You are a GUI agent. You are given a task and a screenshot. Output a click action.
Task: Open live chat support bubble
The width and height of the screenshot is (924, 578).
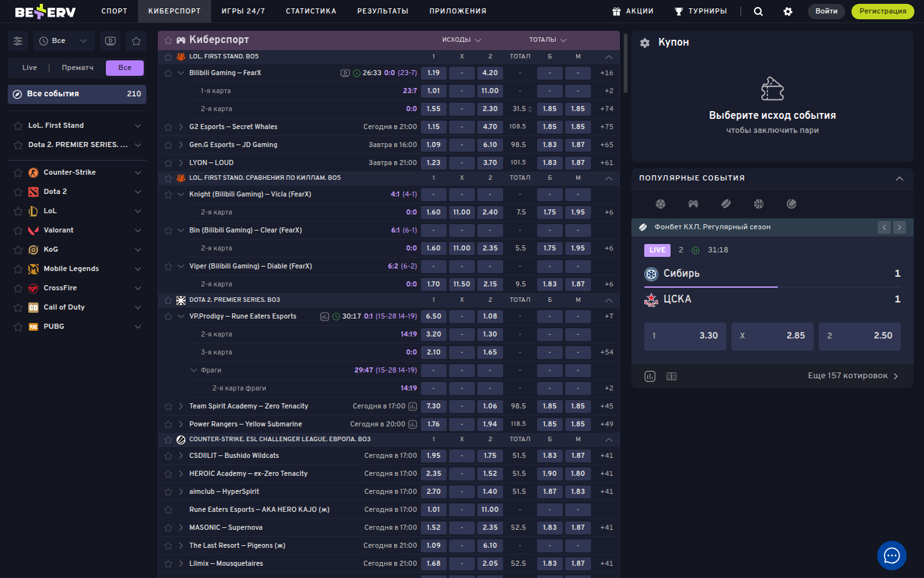[x=891, y=556]
